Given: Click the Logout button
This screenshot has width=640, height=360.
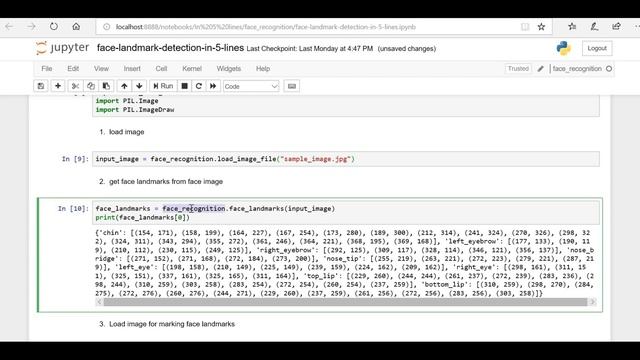Looking at the screenshot, I should (597, 48).
